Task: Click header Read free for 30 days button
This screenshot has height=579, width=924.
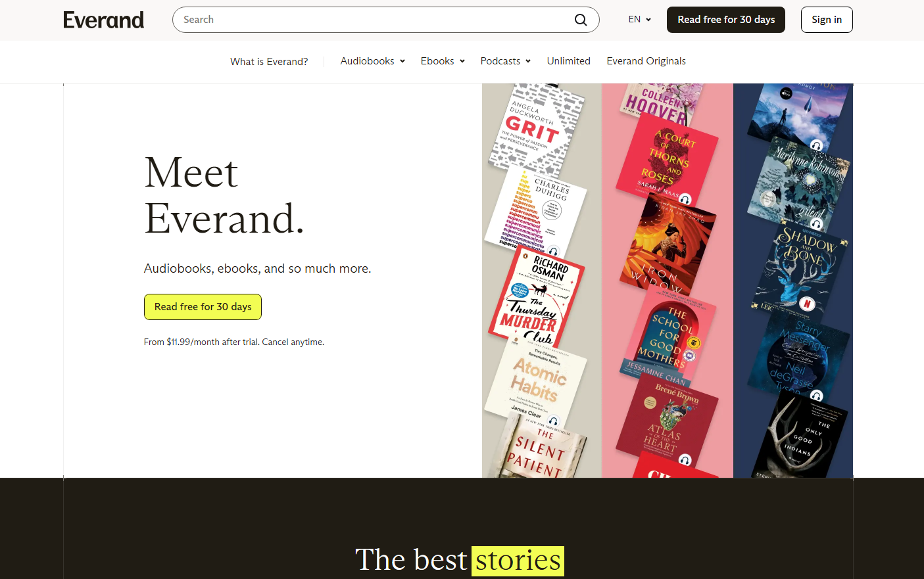Action: click(726, 20)
